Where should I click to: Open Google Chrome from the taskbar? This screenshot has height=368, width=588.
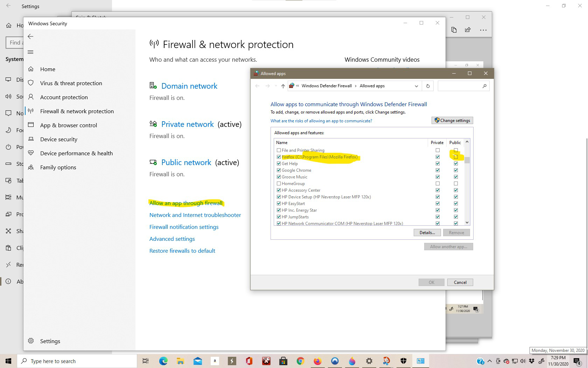click(300, 361)
